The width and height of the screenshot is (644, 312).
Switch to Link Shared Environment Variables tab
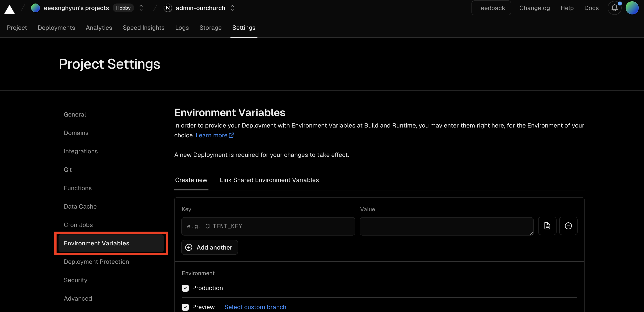pos(269,180)
